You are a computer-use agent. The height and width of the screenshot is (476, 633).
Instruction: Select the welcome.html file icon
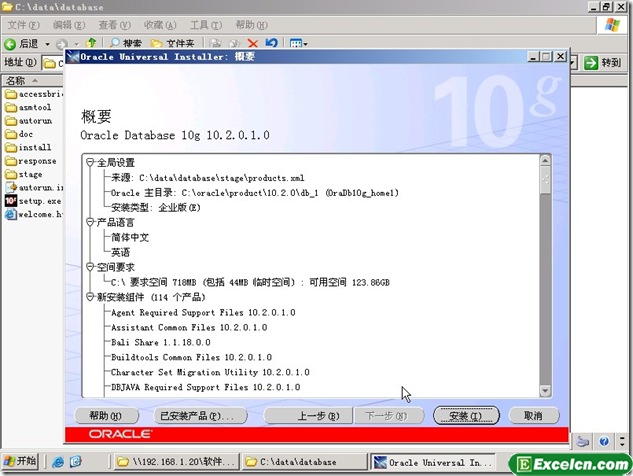[x=10, y=214]
